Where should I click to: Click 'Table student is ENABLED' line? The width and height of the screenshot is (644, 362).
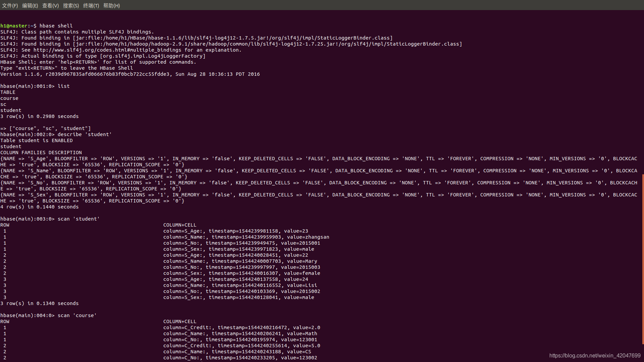(x=37, y=140)
